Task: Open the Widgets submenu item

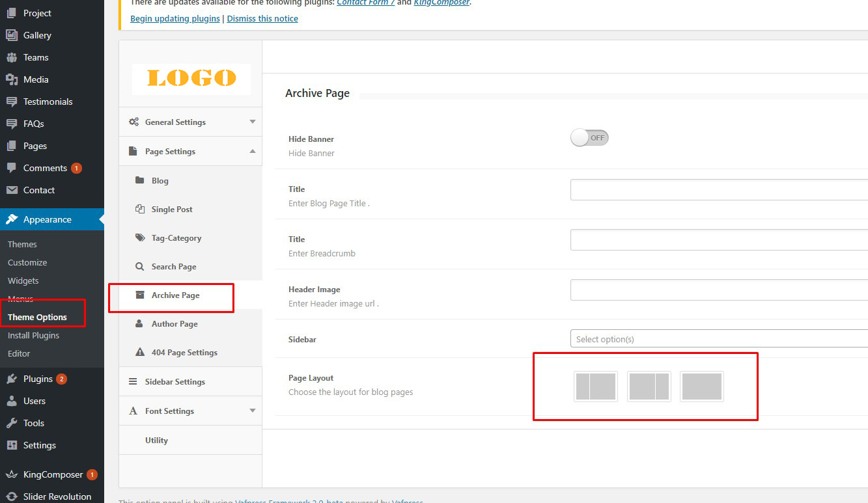Action: [x=23, y=281]
